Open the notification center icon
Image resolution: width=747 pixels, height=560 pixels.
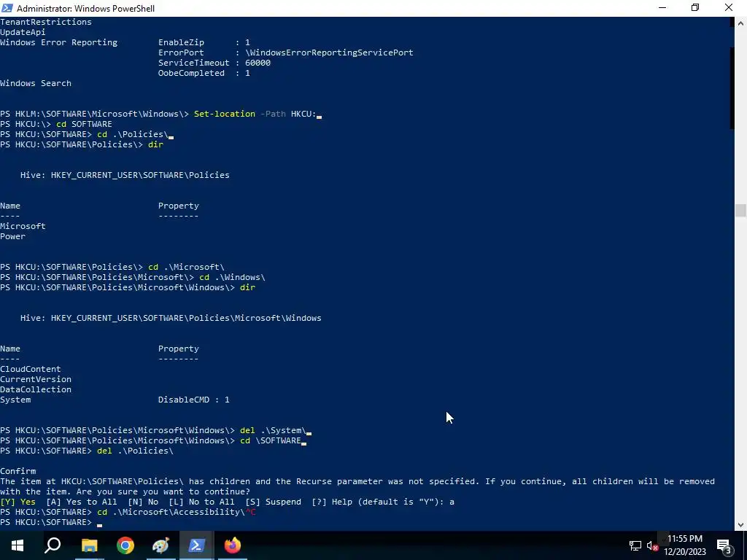coord(724,545)
